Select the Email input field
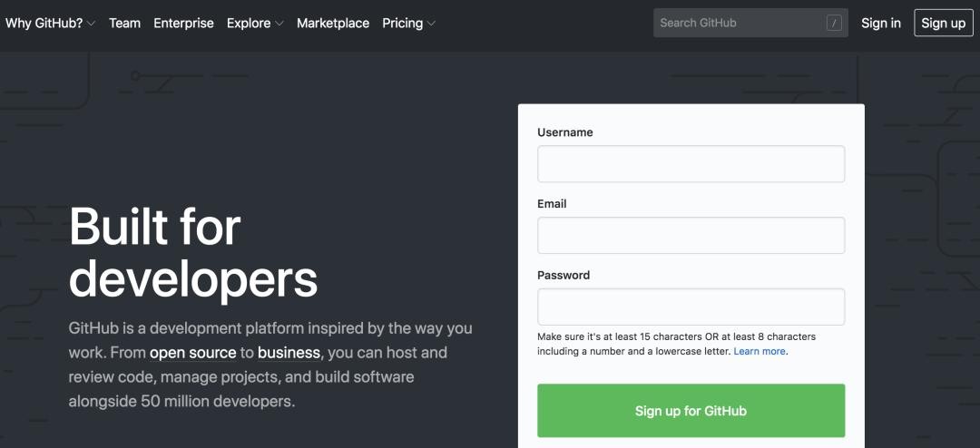The width and height of the screenshot is (980, 448). [691, 236]
